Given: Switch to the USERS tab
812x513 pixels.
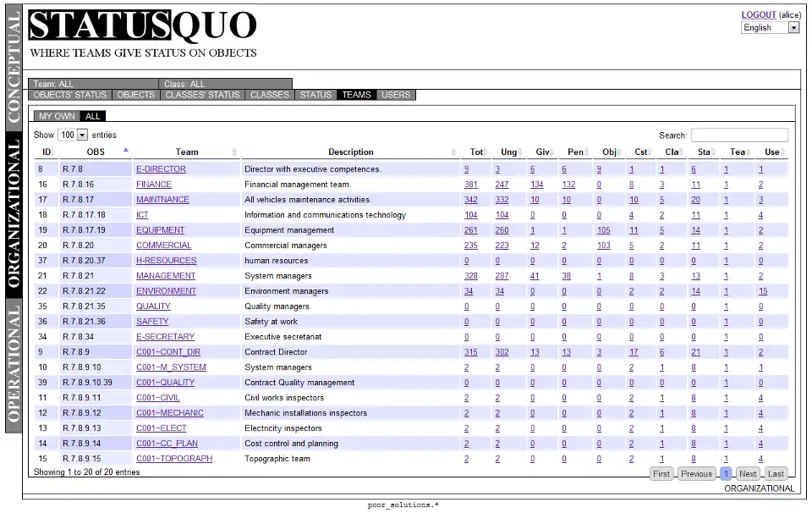Looking at the screenshot, I should pyautogui.click(x=396, y=95).
